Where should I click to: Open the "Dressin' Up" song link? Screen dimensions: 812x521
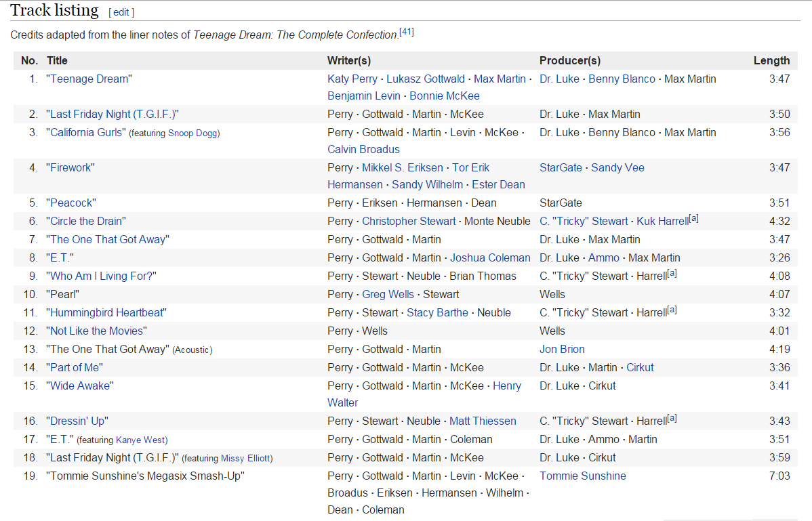(x=77, y=421)
